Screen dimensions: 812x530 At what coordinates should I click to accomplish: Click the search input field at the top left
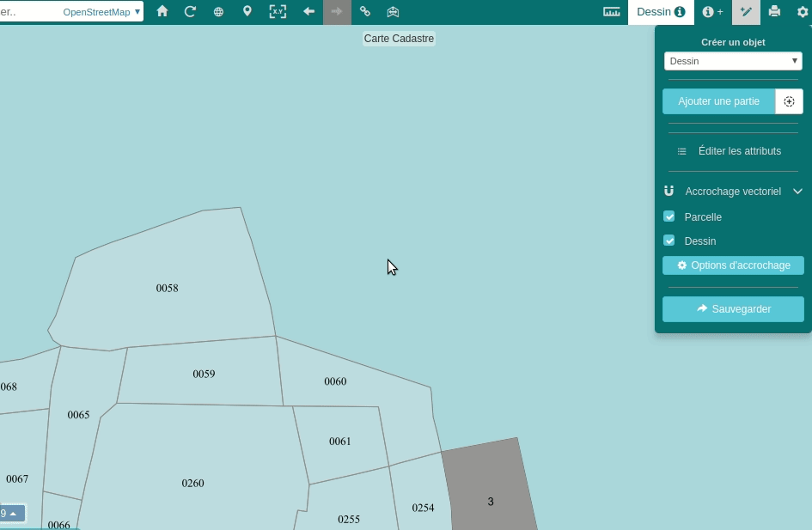[x=28, y=12]
